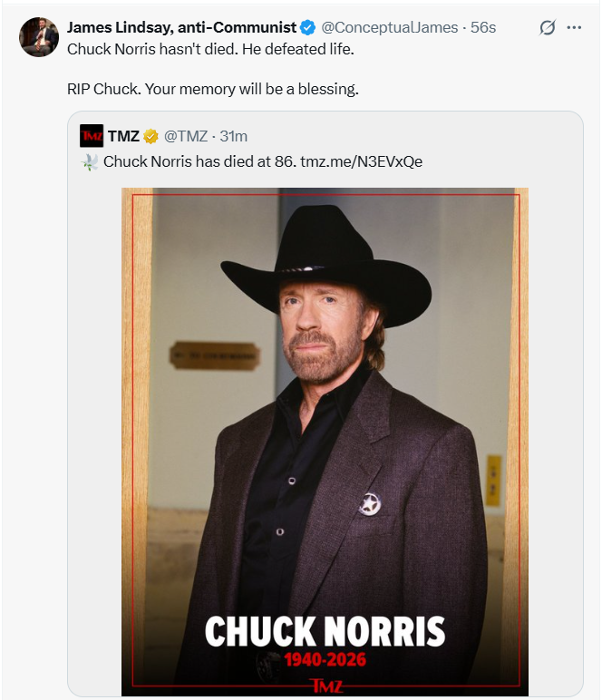The image size is (602, 700).
Task: Open the quoted post's 31m timestamp
Action: click(233, 136)
